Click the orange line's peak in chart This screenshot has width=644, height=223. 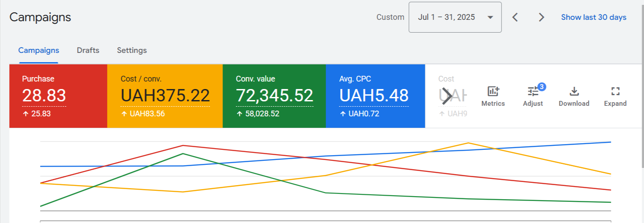468,143
